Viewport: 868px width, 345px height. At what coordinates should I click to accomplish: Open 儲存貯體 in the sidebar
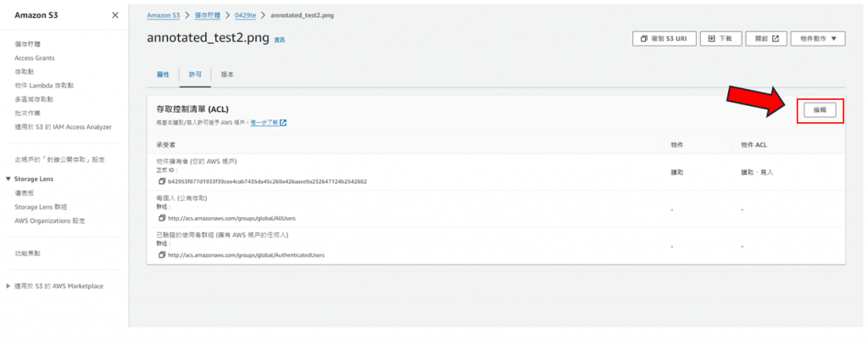pyautogui.click(x=28, y=44)
